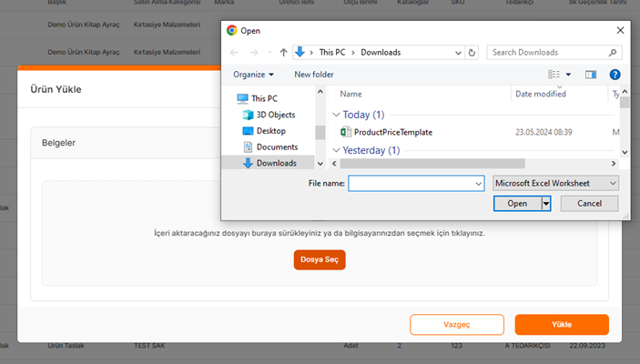Select Downloads in address breadcrumb
The image size is (640, 364).
381,52
